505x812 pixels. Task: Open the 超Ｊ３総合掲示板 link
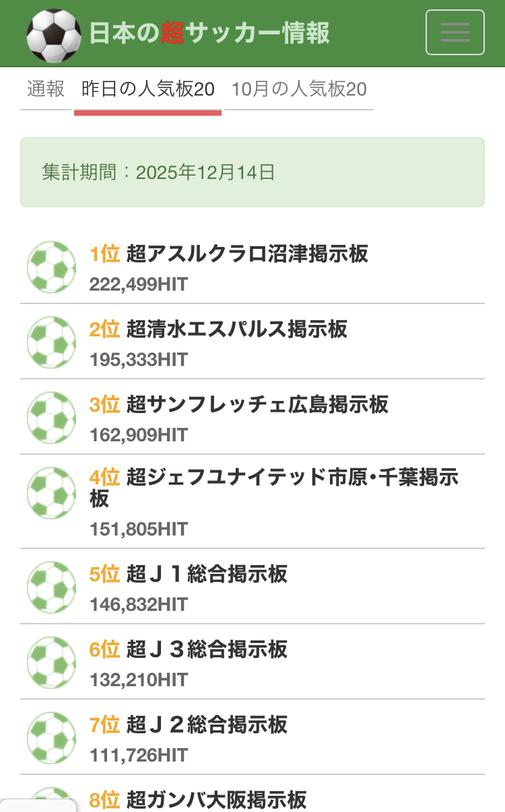point(207,650)
